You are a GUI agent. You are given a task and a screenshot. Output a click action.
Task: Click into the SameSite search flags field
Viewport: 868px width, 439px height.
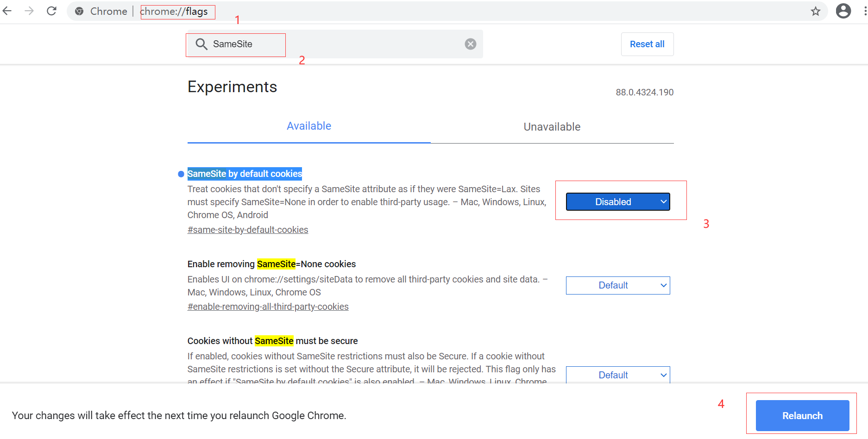tap(333, 44)
